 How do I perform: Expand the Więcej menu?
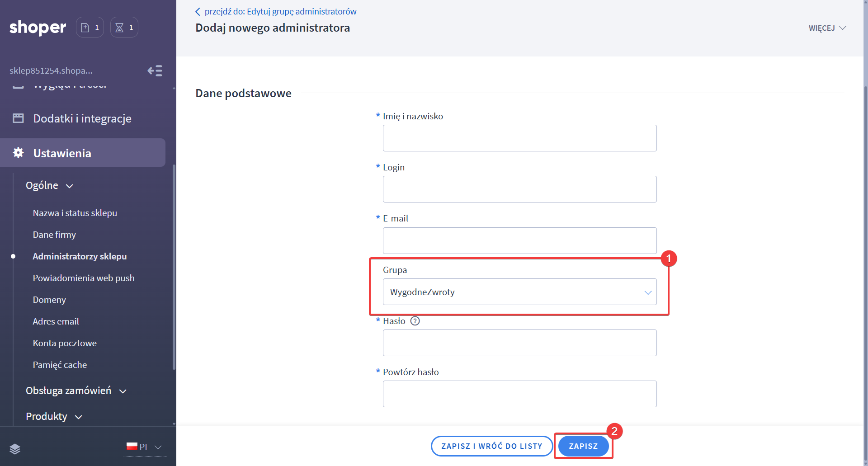point(826,28)
